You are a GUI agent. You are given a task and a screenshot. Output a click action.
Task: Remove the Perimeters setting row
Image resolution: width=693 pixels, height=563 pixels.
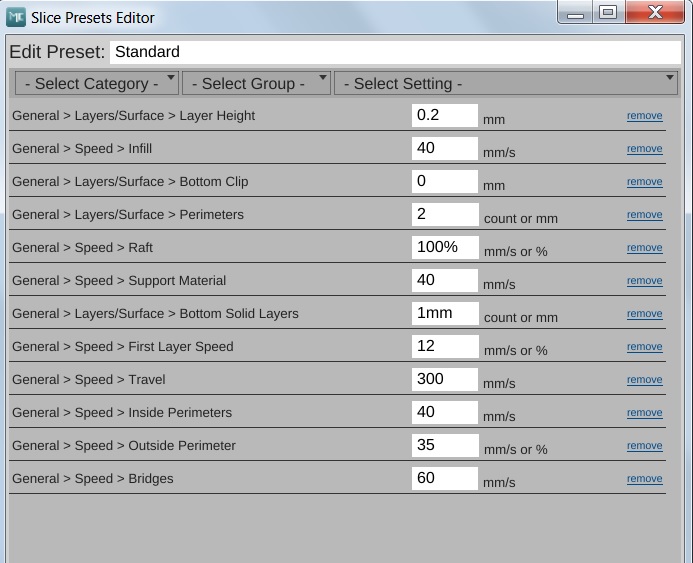tap(644, 215)
